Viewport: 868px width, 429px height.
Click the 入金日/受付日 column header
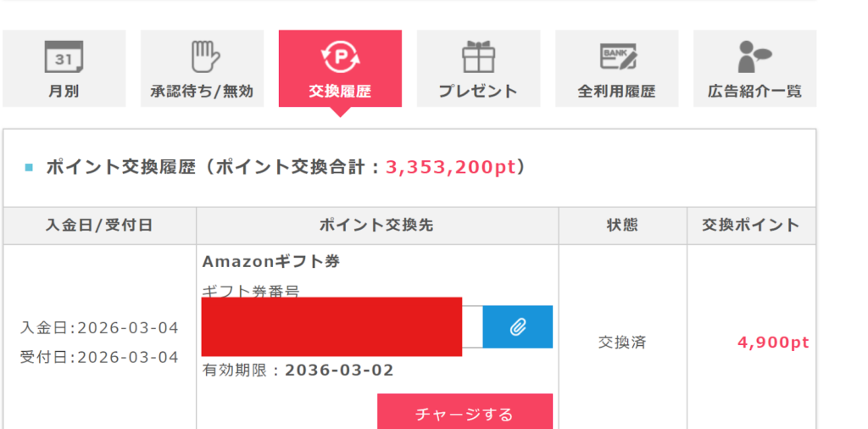coord(99,226)
